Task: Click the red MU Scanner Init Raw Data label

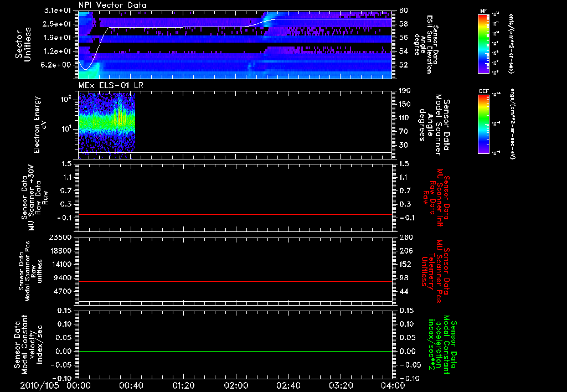Action: tap(436, 198)
